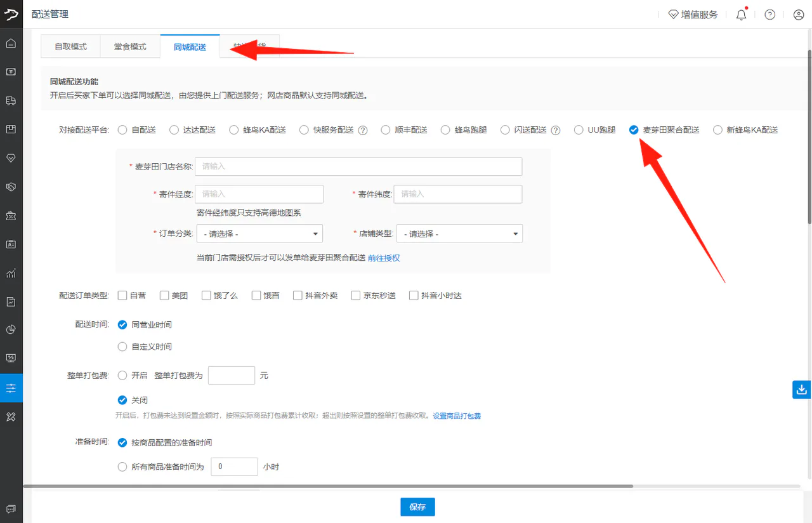The image size is (812, 523).
Task: Click the help icon beside 快服务配送
Action: tap(363, 130)
